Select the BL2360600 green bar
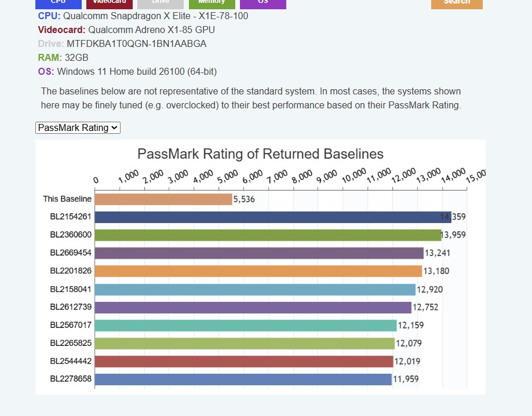The height and width of the screenshot is (416, 532). tap(268, 235)
